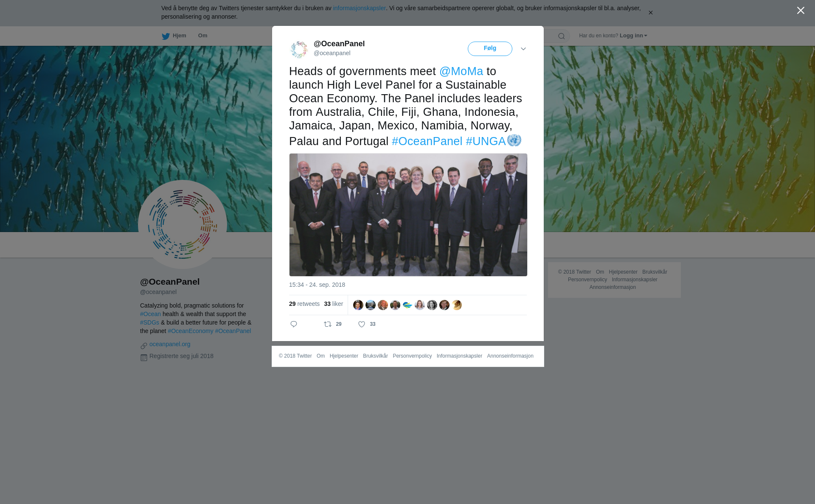Show the 29 retweets list
The height and width of the screenshot is (504, 815).
304,304
